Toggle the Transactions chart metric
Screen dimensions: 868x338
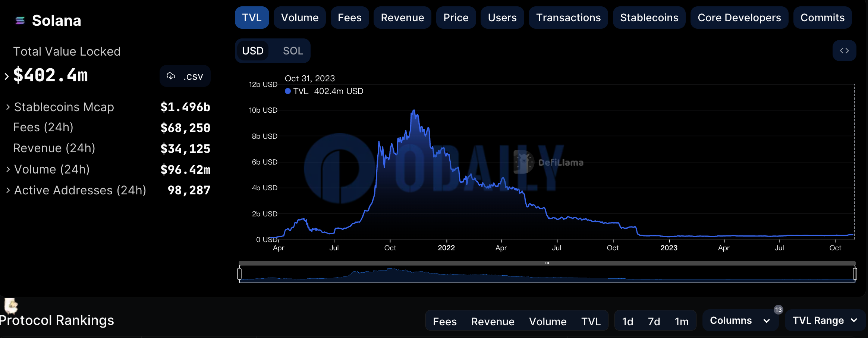pyautogui.click(x=568, y=18)
